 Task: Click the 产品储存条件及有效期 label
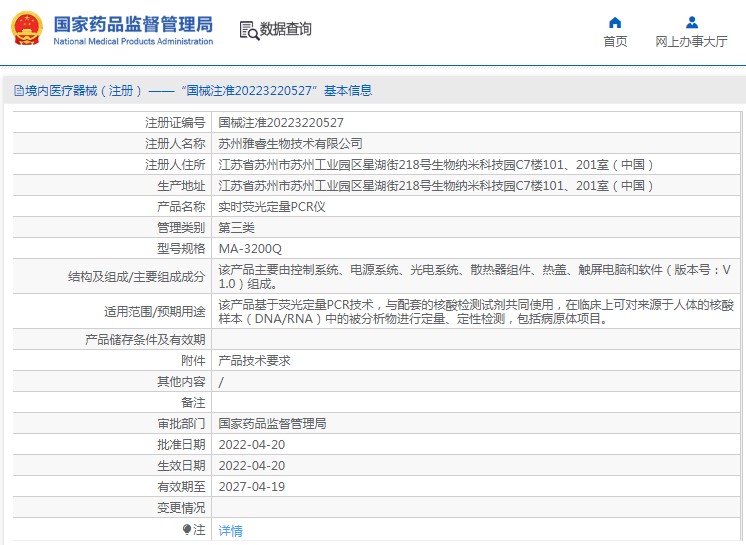click(x=145, y=340)
